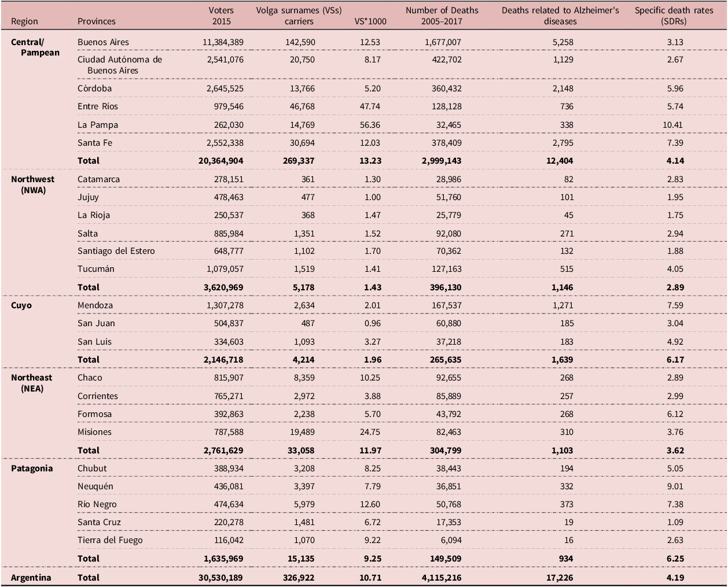The width and height of the screenshot is (728, 587).
Task: Select the Patagonia region label
Action: click(32, 468)
